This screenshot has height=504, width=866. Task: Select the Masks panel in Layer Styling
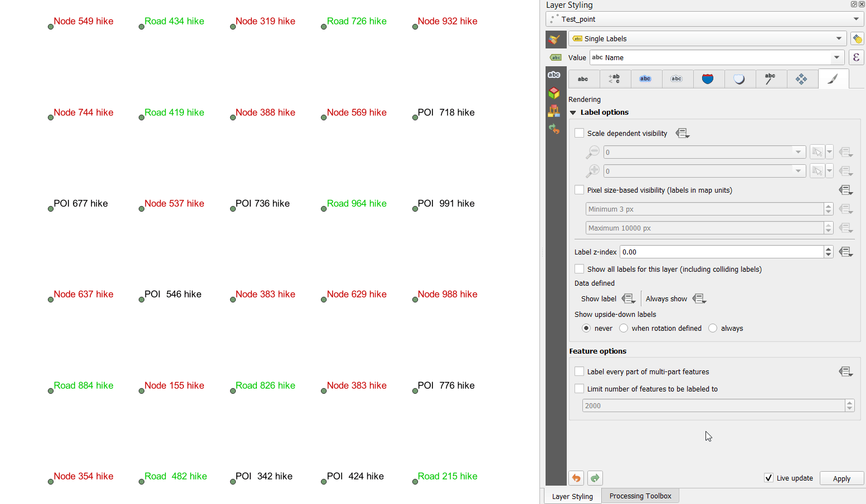point(555,74)
